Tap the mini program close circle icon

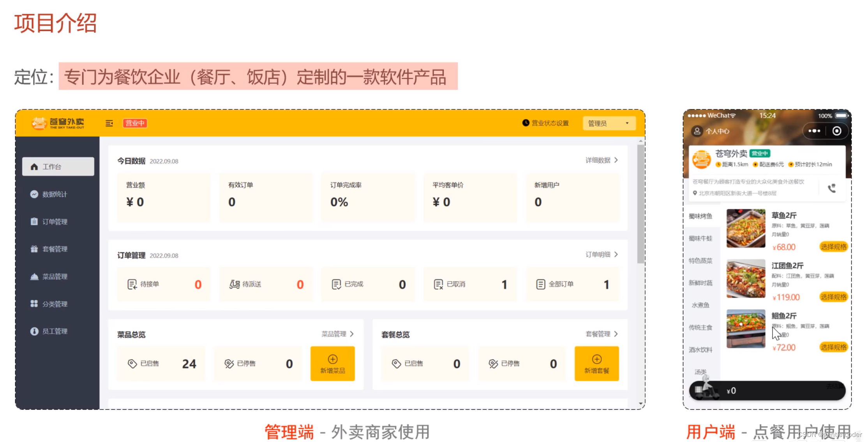tap(836, 131)
